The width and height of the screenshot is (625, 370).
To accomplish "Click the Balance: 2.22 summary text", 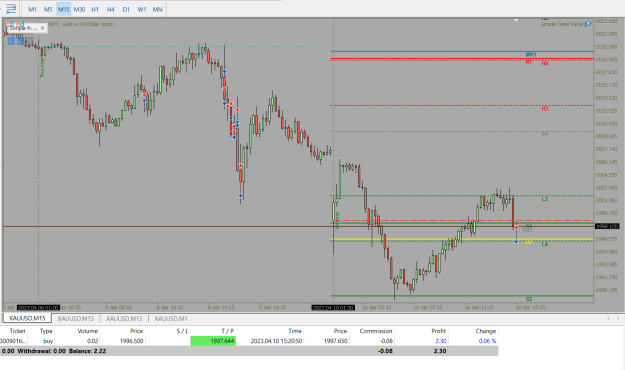I will click(87, 351).
